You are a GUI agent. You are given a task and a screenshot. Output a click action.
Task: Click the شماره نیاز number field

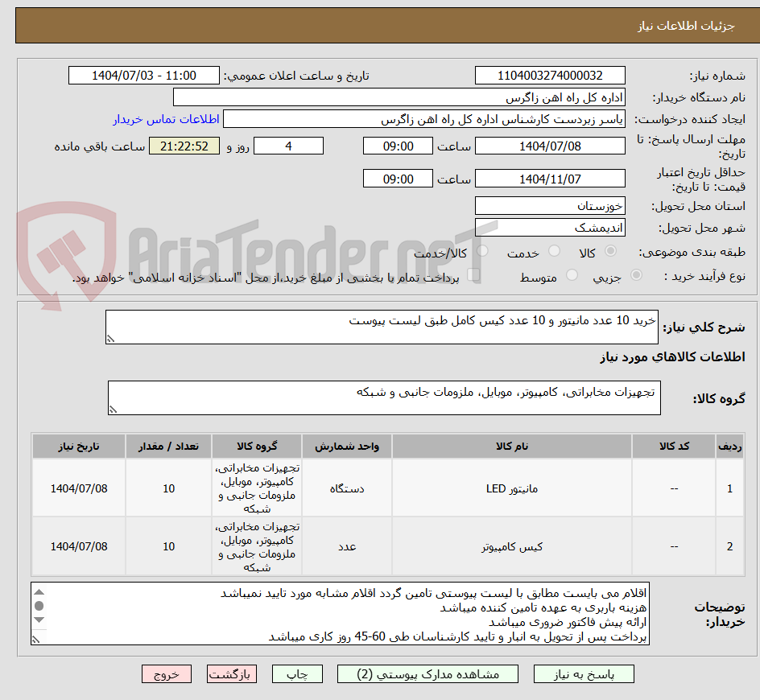pos(550,76)
